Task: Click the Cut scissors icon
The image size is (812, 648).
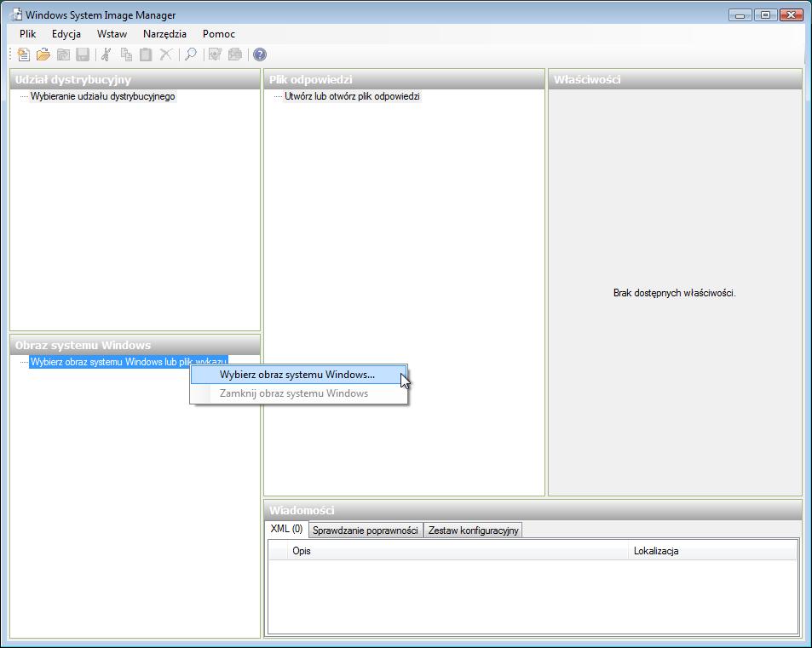Action: pos(107,54)
